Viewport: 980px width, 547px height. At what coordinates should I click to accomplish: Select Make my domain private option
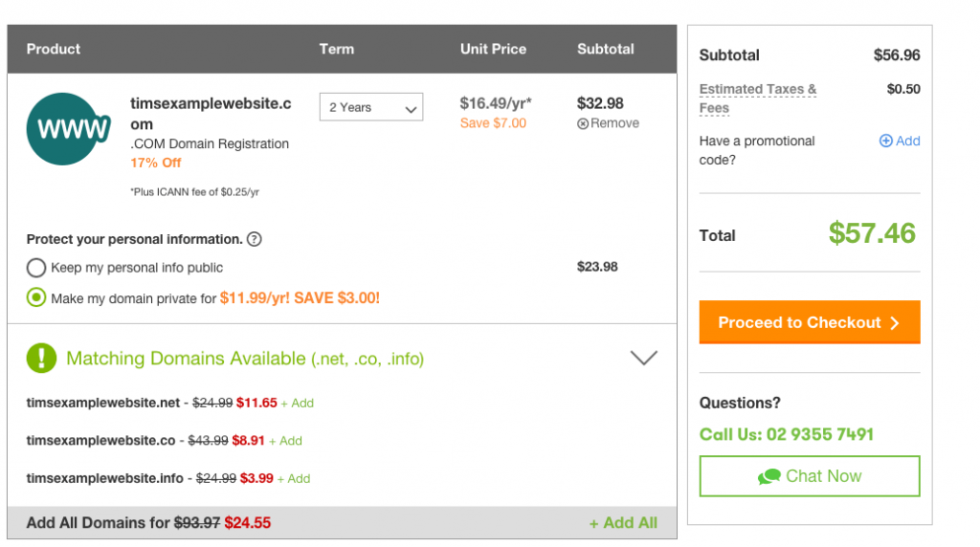36,297
